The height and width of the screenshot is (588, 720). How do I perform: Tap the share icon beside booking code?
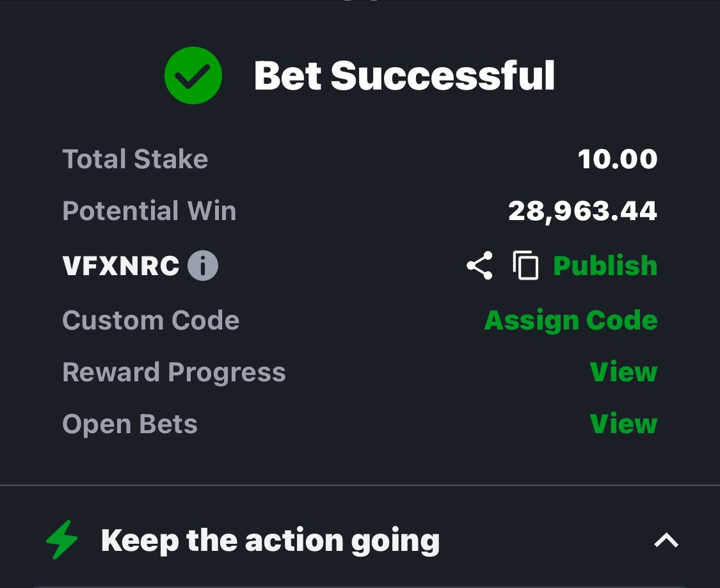click(479, 266)
